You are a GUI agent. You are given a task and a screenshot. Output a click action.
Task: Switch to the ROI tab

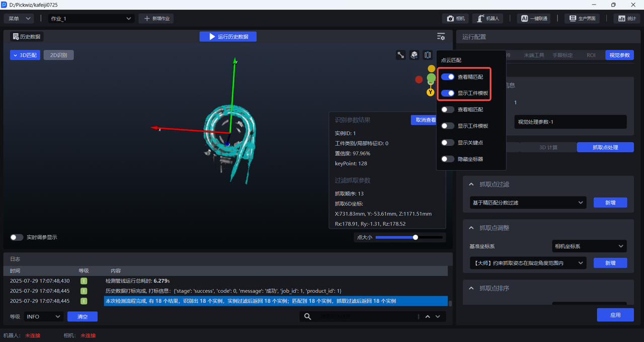pyautogui.click(x=591, y=55)
